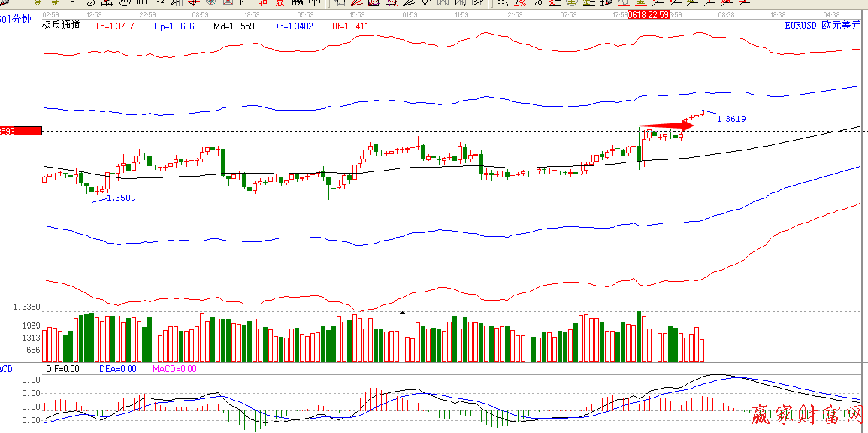Click the 0618 22:59 time marker
The image size is (868, 433).
649,14
